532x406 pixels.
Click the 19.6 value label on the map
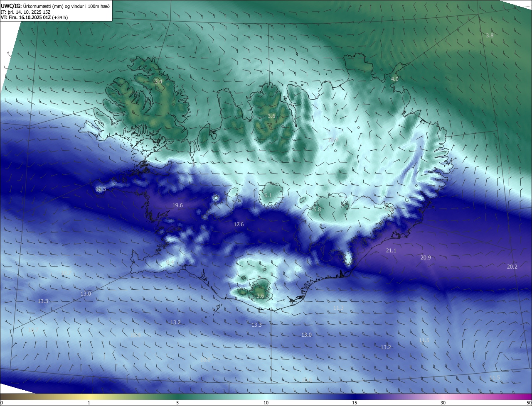(x=177, y=205)
